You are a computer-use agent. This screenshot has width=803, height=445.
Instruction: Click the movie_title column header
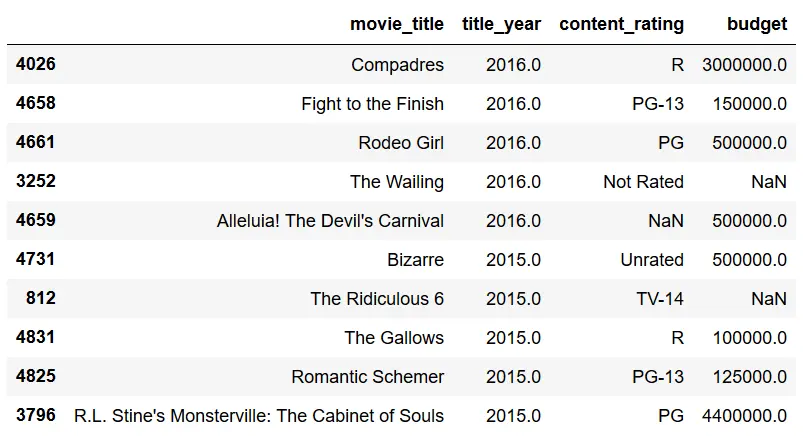click(396, 24)
